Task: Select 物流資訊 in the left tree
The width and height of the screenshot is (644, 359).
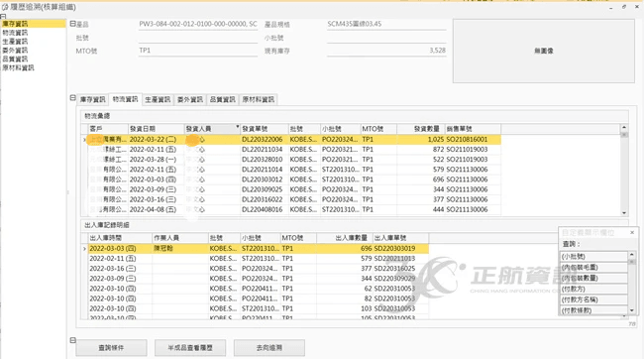Action: tap(15, 33)
